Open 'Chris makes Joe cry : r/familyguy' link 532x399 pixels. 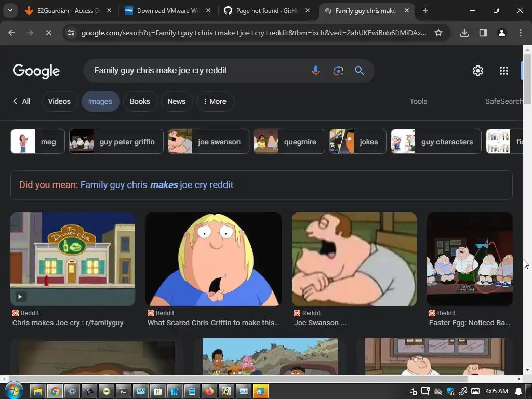[x=68, y=323]
